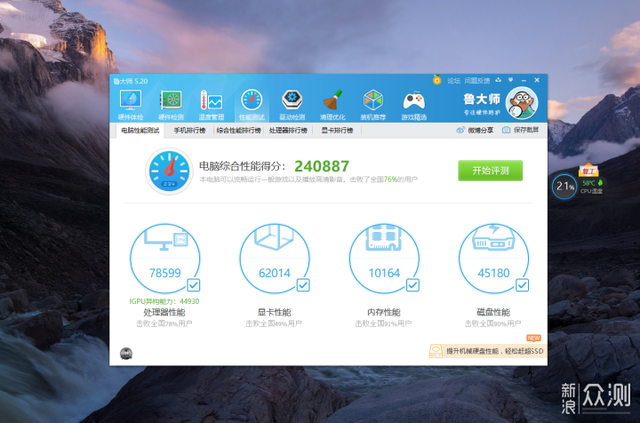Switch to 手机排行榜 tab

(189, 131)
